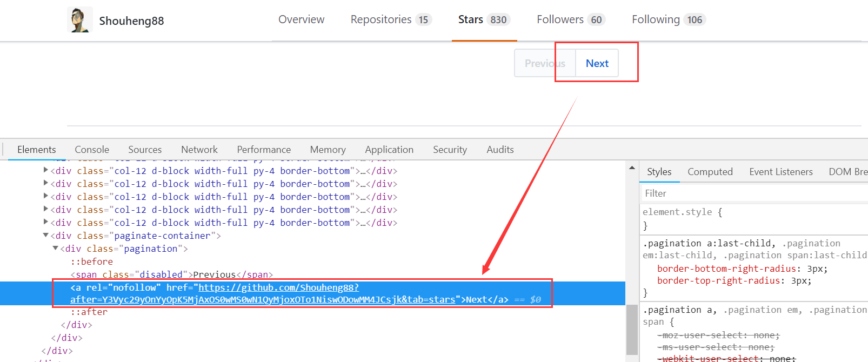
Task: Click the border-bottom-right-radius property name
Action: [726, 269]
